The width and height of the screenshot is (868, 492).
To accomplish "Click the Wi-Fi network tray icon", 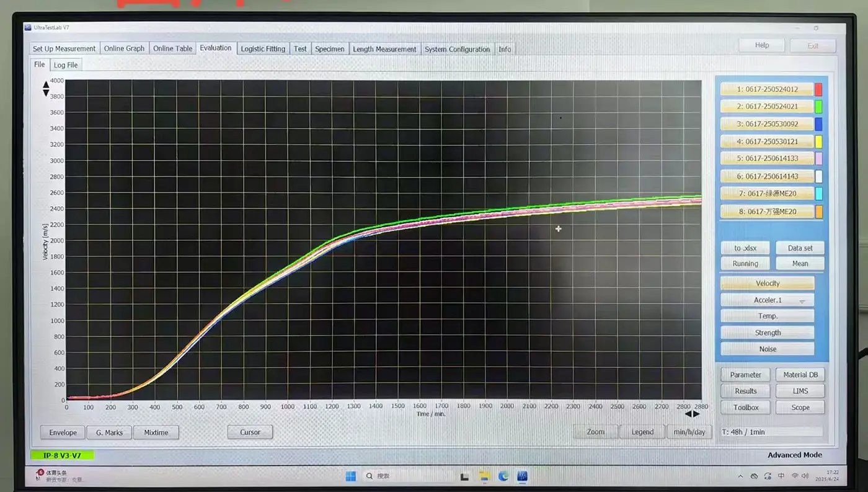I will [794, 476].
